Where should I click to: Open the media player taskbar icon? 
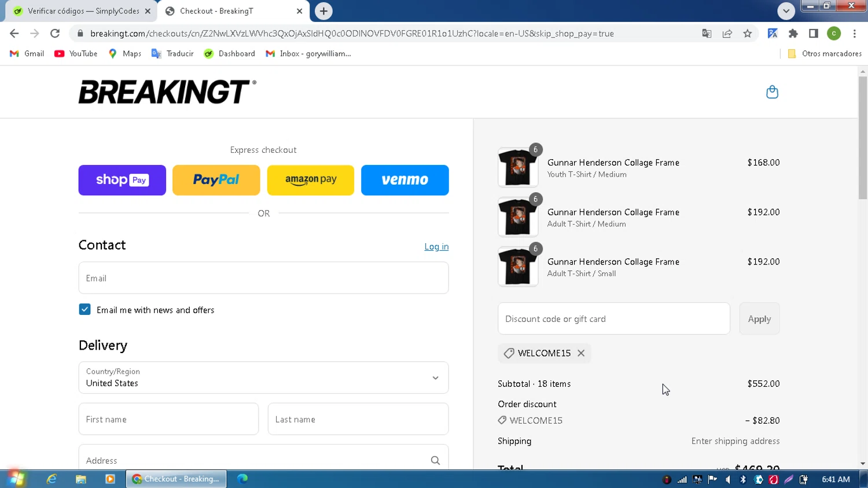click(110, 479)
